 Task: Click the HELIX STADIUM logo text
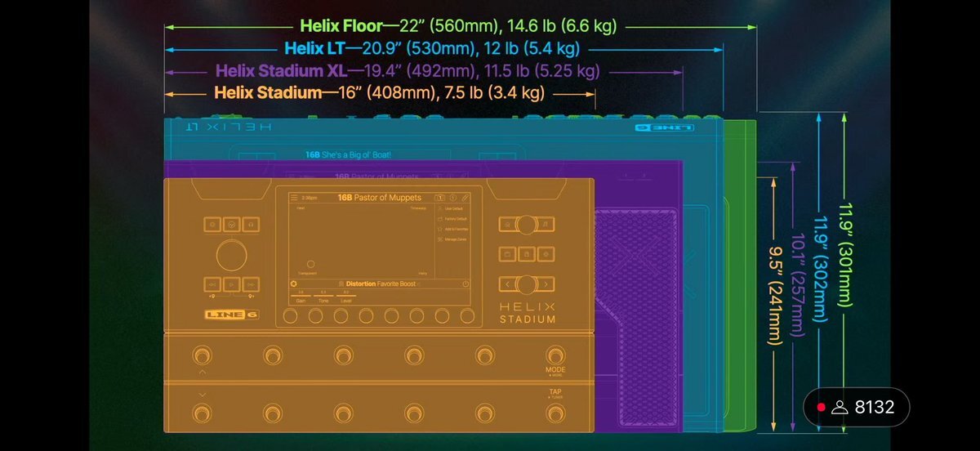click(x=527, y=312)
